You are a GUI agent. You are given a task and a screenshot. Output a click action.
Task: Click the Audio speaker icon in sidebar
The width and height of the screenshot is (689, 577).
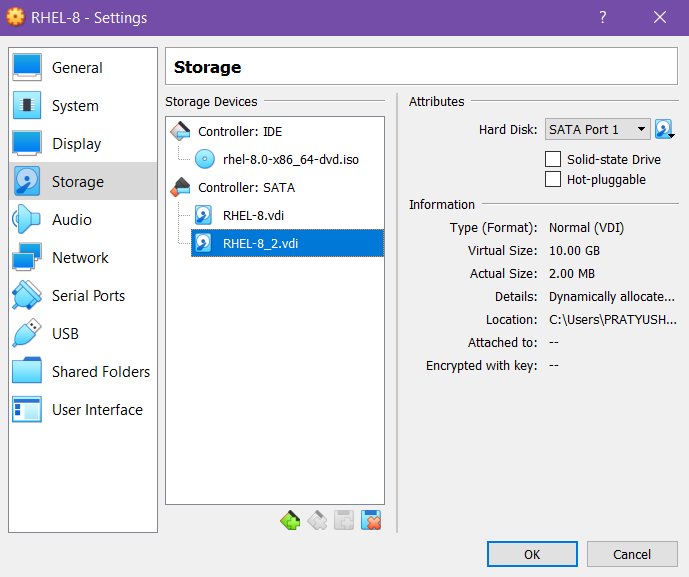tap(27, 220)
